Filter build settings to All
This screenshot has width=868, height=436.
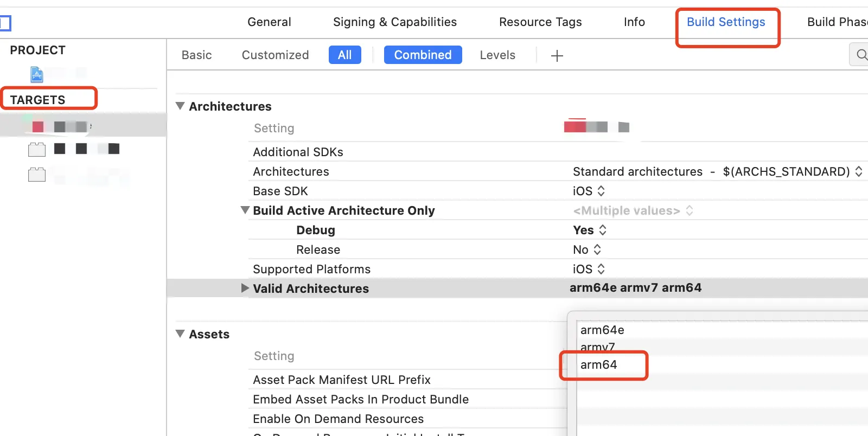coord(344,55)
